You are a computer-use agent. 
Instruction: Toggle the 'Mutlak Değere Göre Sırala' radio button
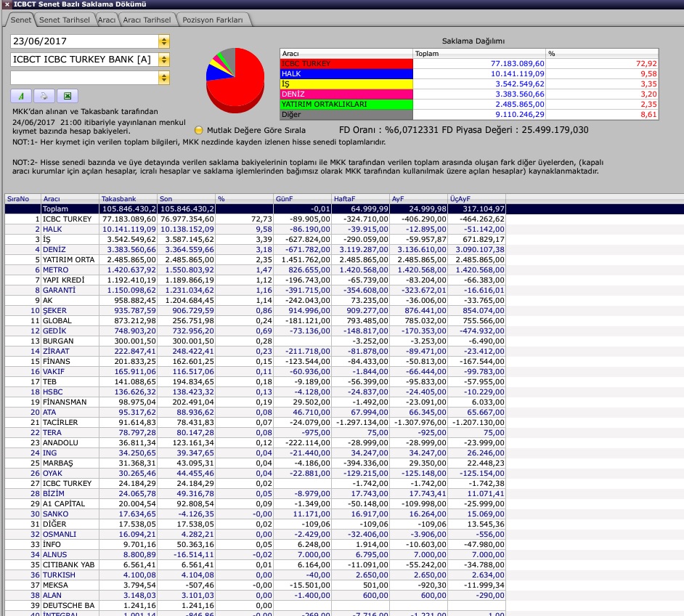pos(199,130)
